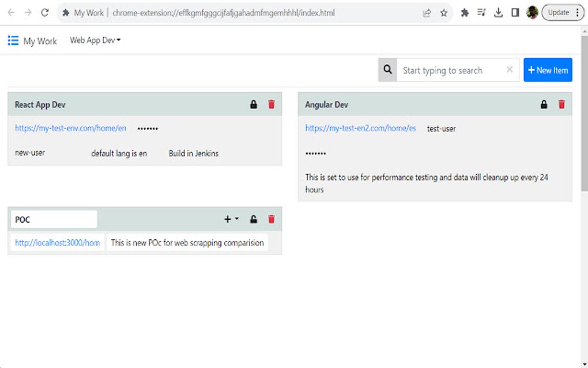
Task: Delete the POC card via trash icon
Action: (x=272, y=219)
